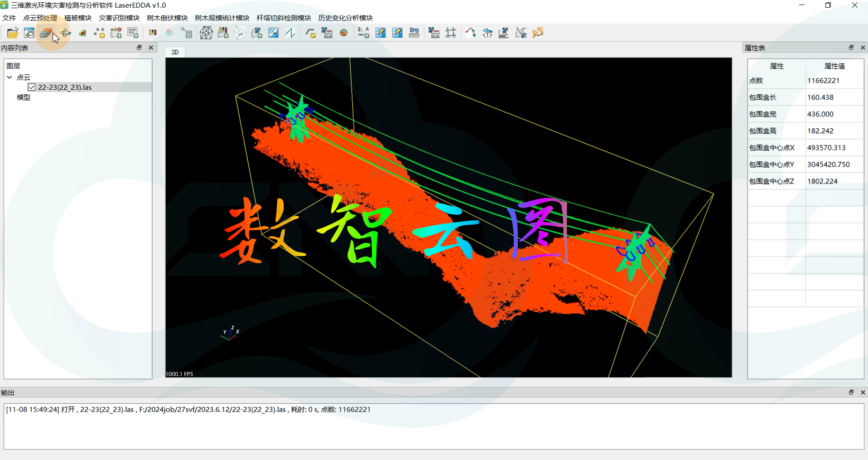Click the three overlapping color circles icon
The width and height of the screenshot is (868, 460).
coord(169,33)
